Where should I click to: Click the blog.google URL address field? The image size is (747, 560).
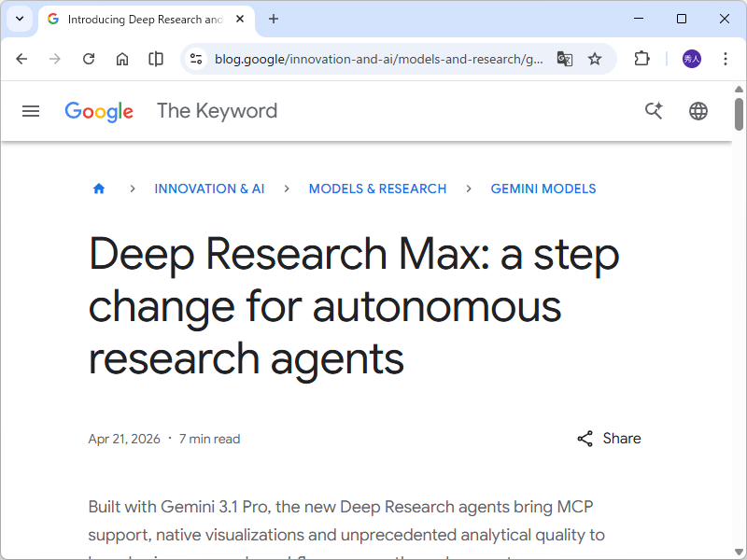(379, 59)
